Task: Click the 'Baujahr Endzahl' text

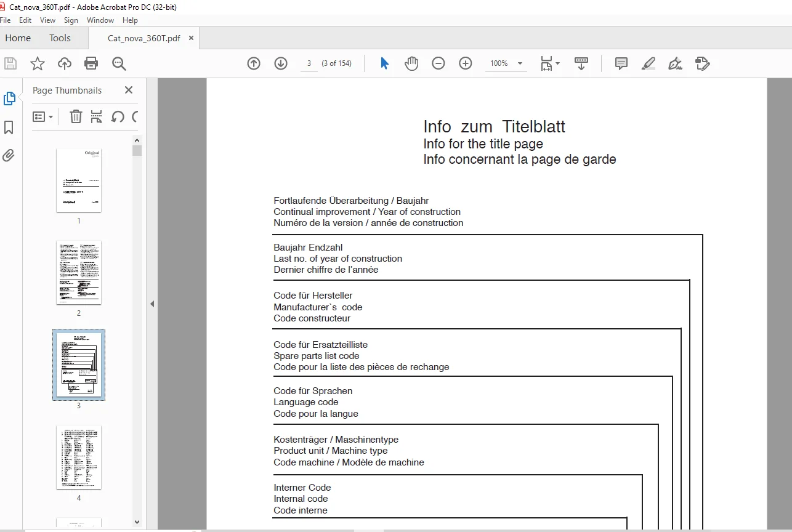Action: (x=308, y=248)
